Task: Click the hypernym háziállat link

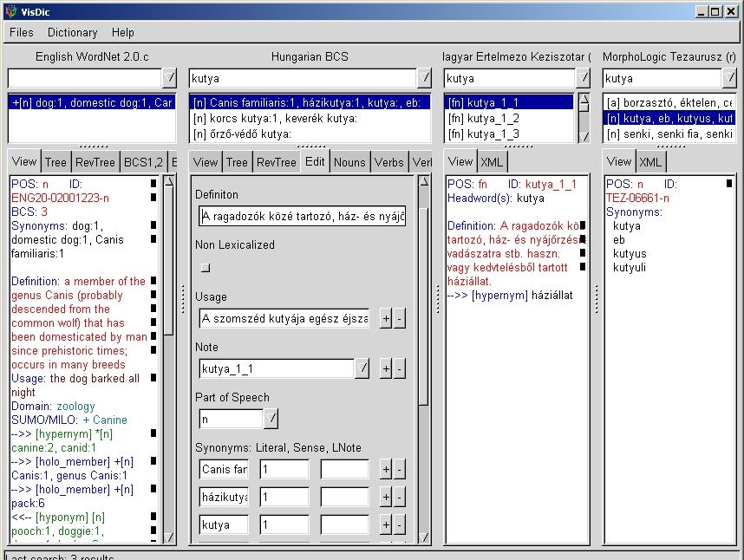Action: tap(510, 295)
